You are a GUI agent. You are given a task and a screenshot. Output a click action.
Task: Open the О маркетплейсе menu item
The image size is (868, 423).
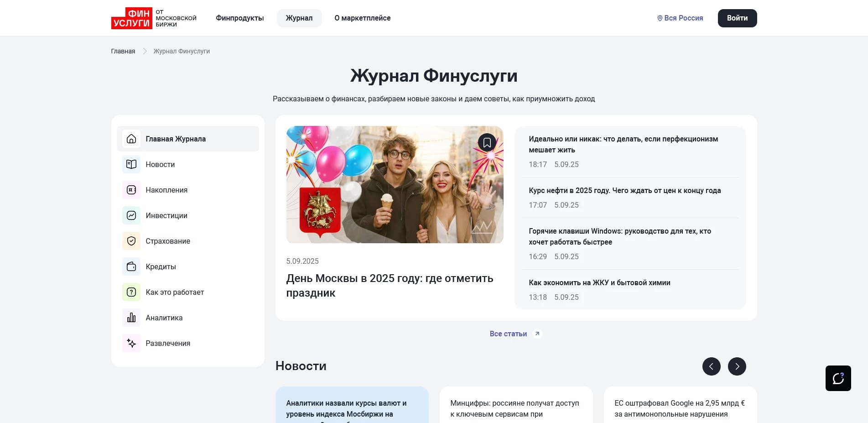[362, 18]
